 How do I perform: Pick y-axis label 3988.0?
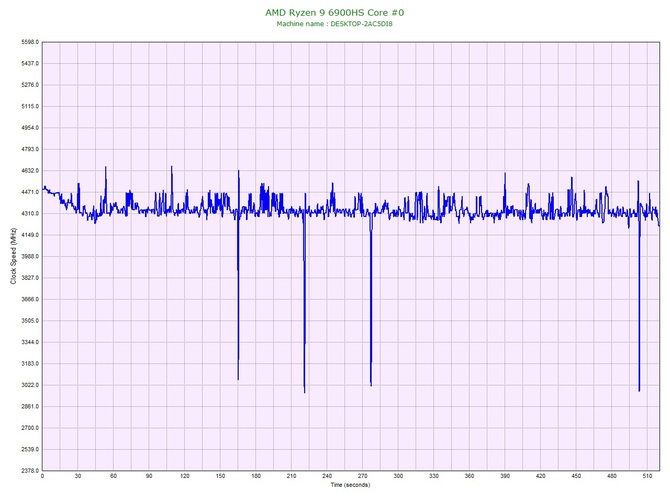click(30, 256)
